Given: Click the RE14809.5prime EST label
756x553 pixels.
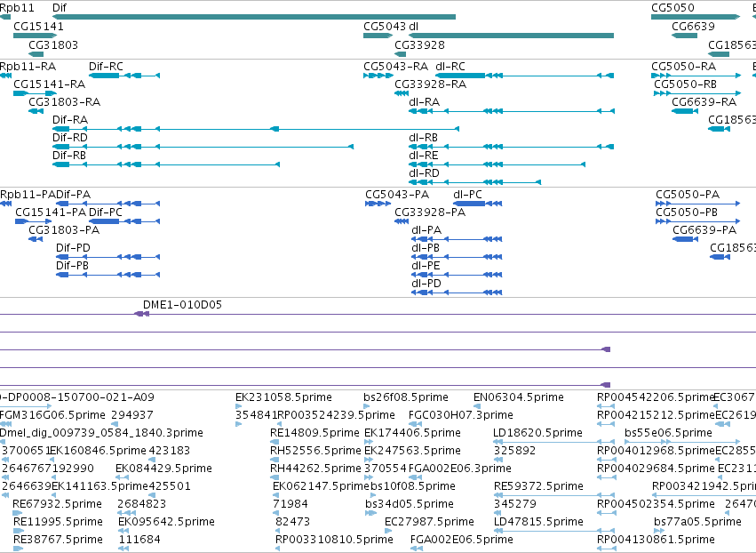Looking at the screenshot, I should [x=314, y=433].
